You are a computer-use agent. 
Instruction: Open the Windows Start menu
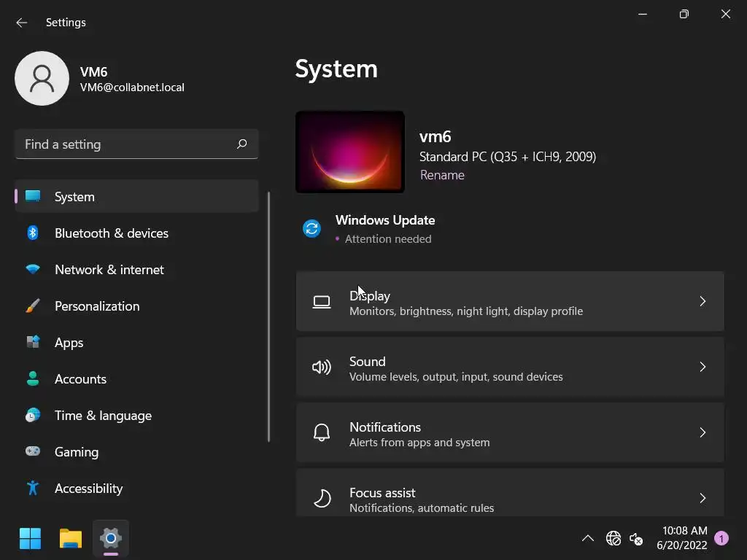point(30,539)
